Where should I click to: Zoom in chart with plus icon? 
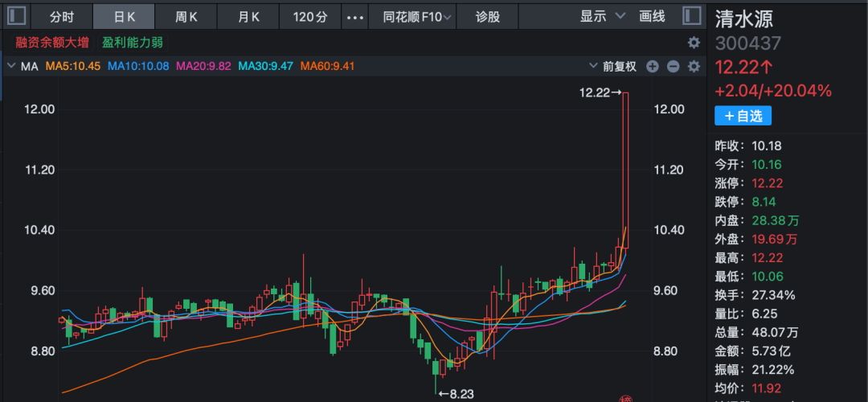[x=653, y=66]
